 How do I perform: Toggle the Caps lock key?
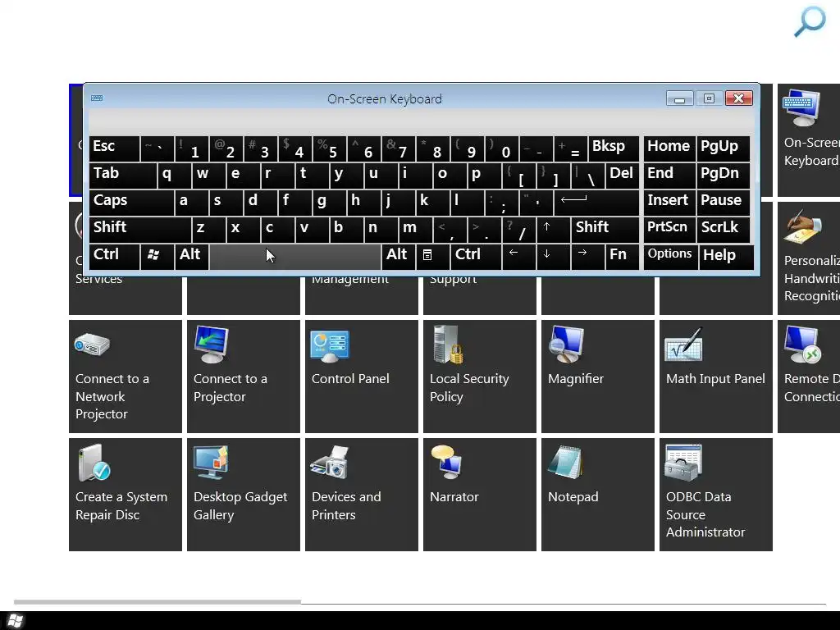(131, 203)
